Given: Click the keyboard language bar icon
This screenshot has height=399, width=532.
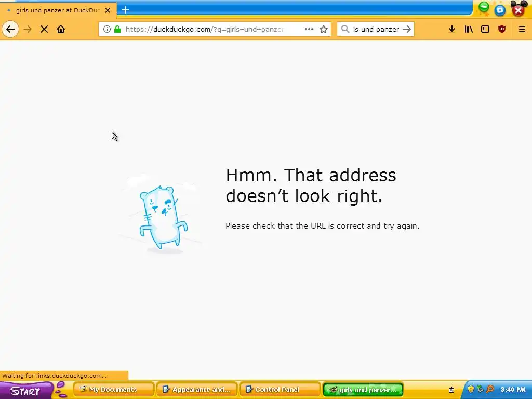Looking at the screenshot, I should [x=451, y=390].
